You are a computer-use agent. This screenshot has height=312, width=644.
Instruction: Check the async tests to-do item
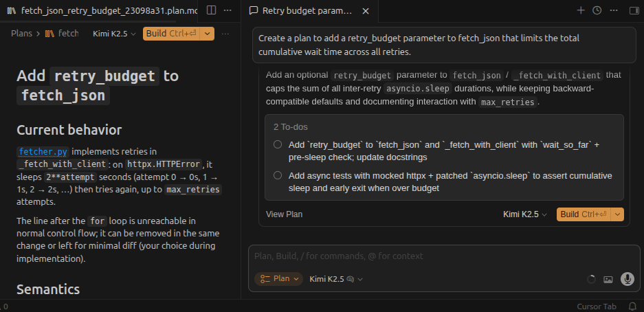point(278,175)
